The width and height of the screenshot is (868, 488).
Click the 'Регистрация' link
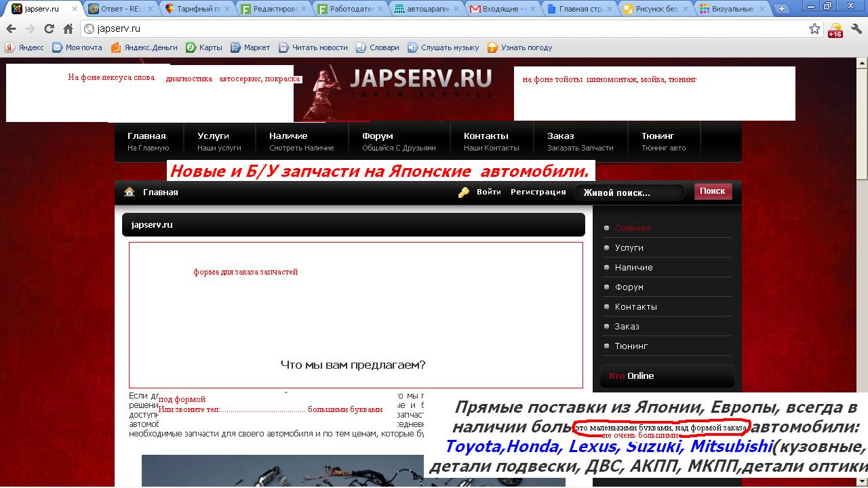tap(538, 192)
